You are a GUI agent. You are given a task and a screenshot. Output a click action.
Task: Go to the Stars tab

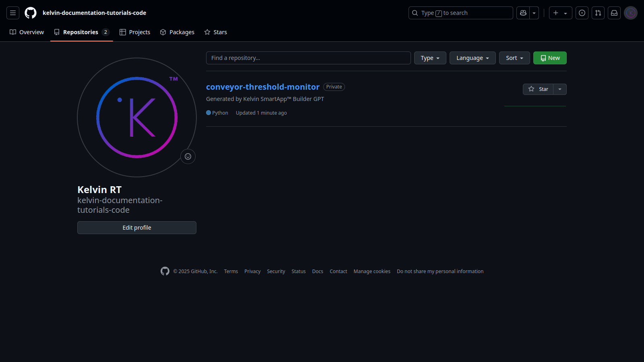216,32
